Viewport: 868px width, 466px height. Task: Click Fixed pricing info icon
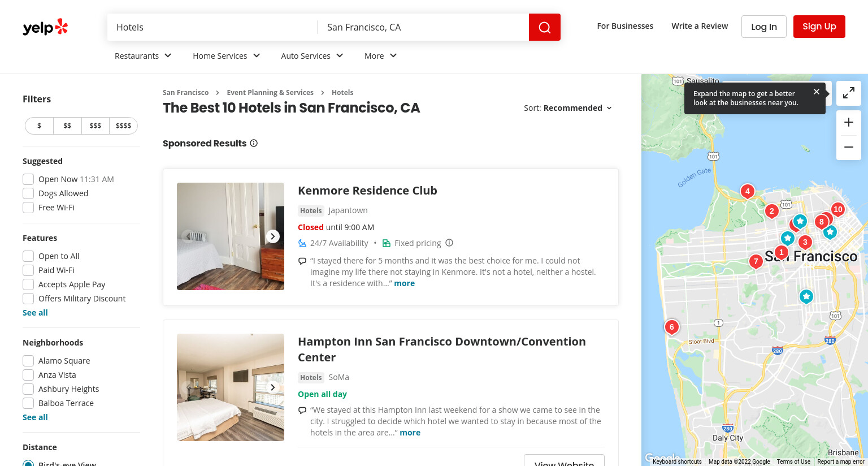pos(449,243)
